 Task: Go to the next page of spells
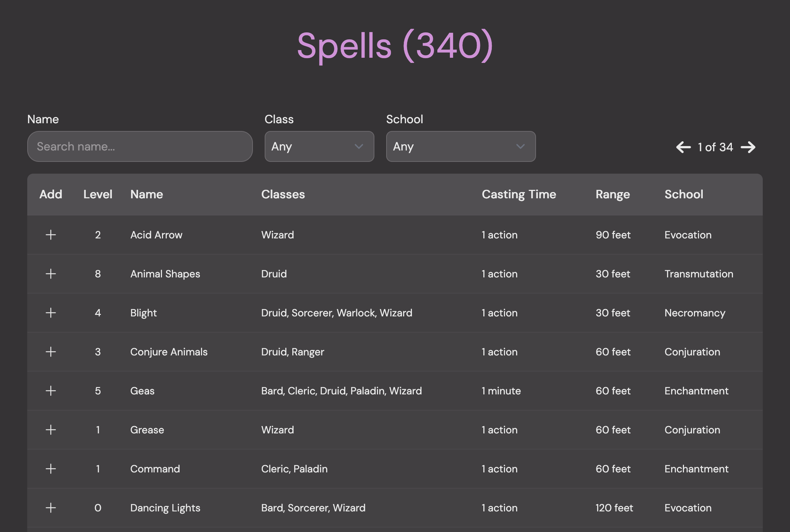tap(749, 147)
